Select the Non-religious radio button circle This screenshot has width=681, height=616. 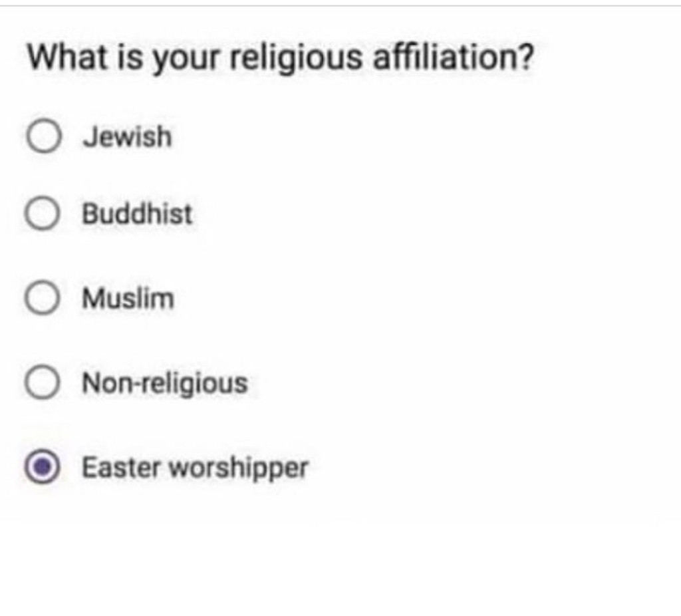coord(42,383)
